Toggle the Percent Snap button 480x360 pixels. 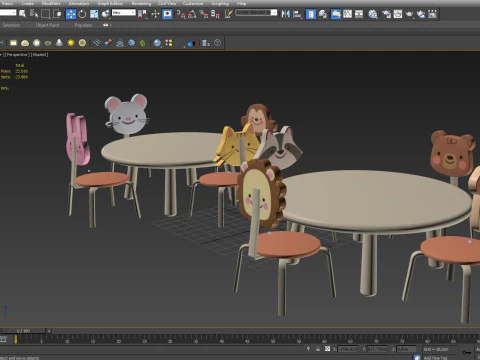pos(204,14)
